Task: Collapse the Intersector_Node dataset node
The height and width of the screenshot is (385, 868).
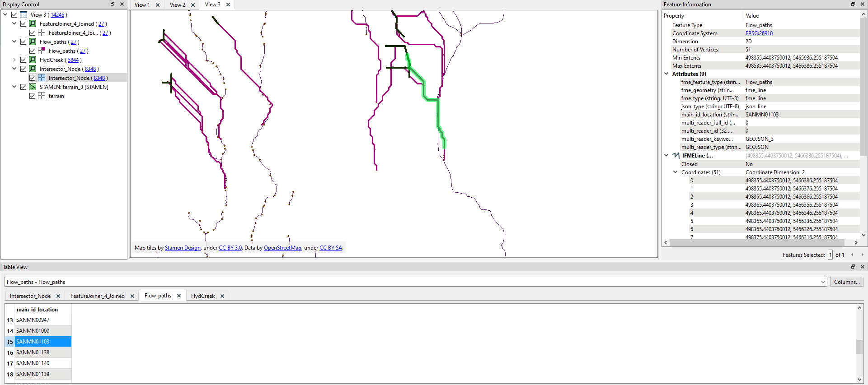Action: point(14,69)
